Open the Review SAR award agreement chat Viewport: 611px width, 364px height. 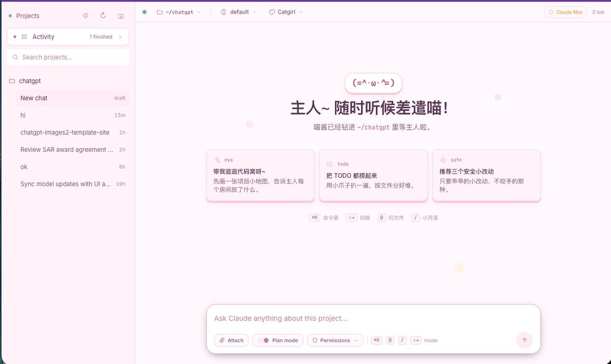[x=73, y=150]
